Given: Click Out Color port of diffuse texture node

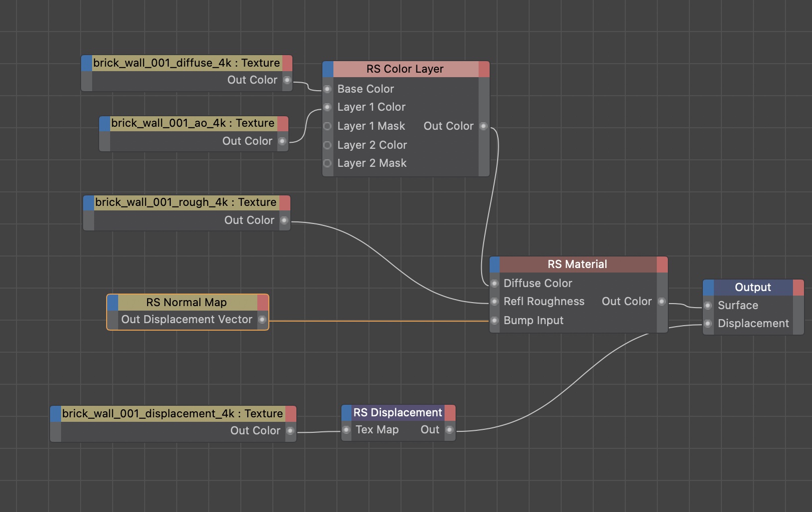Looking at the screenshot, I should click(x=287, y=80).
